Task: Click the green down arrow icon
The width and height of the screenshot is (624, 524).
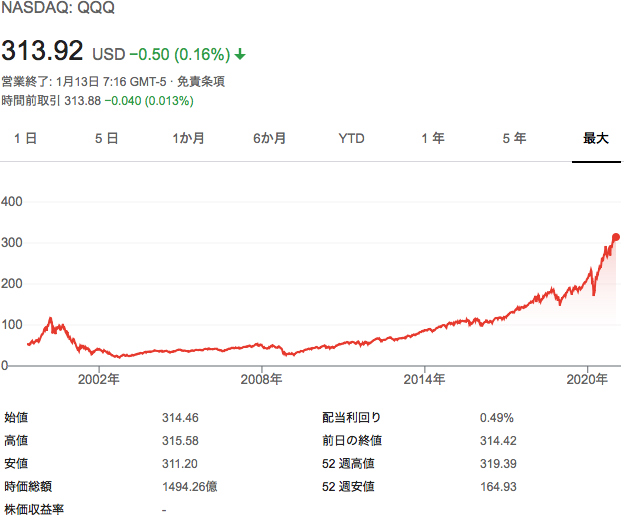Action: point(240,54)
